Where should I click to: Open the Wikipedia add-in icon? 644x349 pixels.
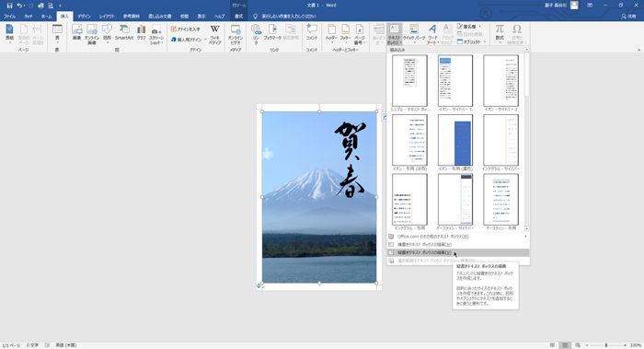click(214, 34)
